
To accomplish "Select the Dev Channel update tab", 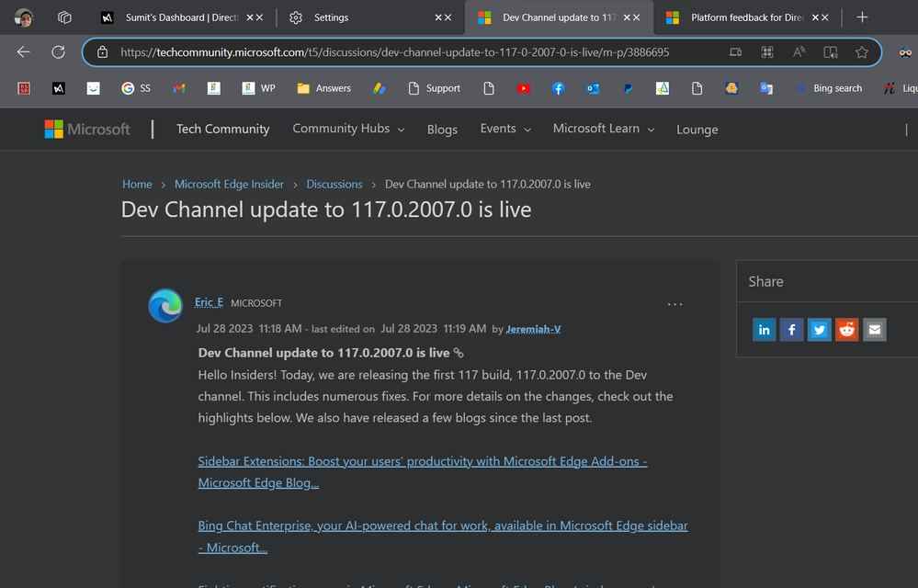I will (x=559, y=17).
